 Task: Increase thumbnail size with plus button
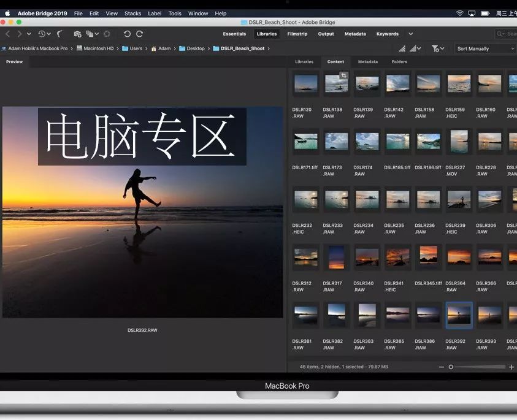[511, 367]
